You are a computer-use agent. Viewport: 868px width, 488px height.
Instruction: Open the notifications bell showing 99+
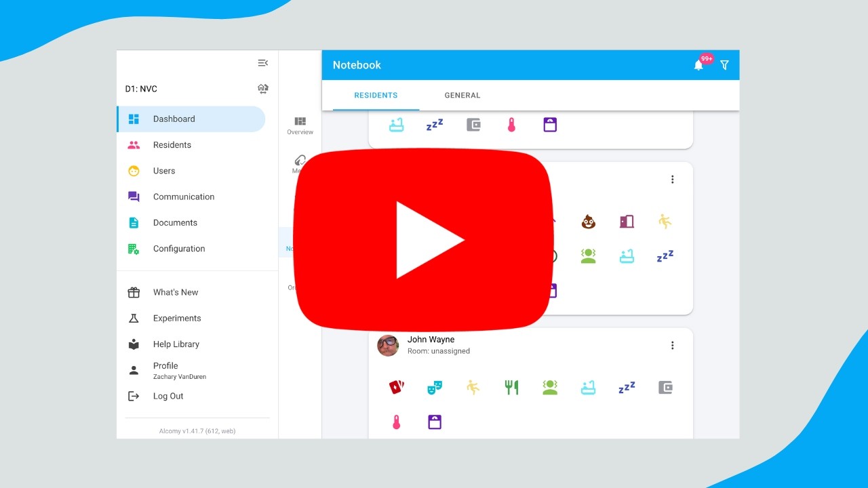[698, 65]
